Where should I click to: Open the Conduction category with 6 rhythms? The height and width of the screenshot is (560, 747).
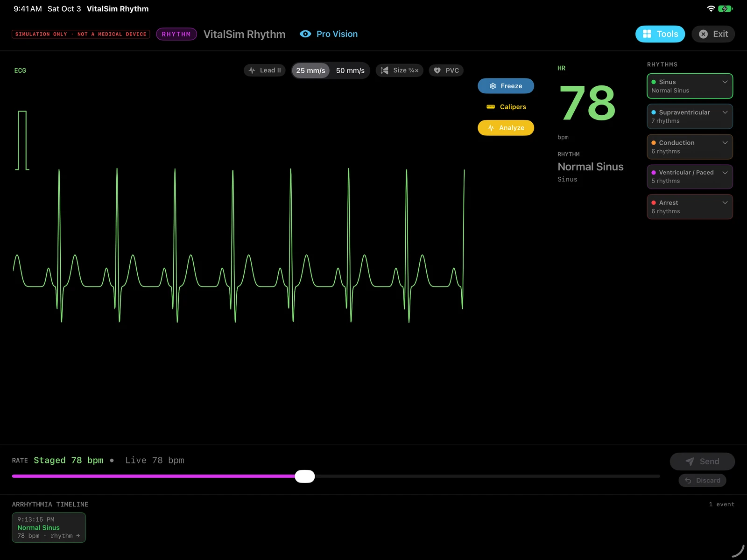tap(690, 147)
